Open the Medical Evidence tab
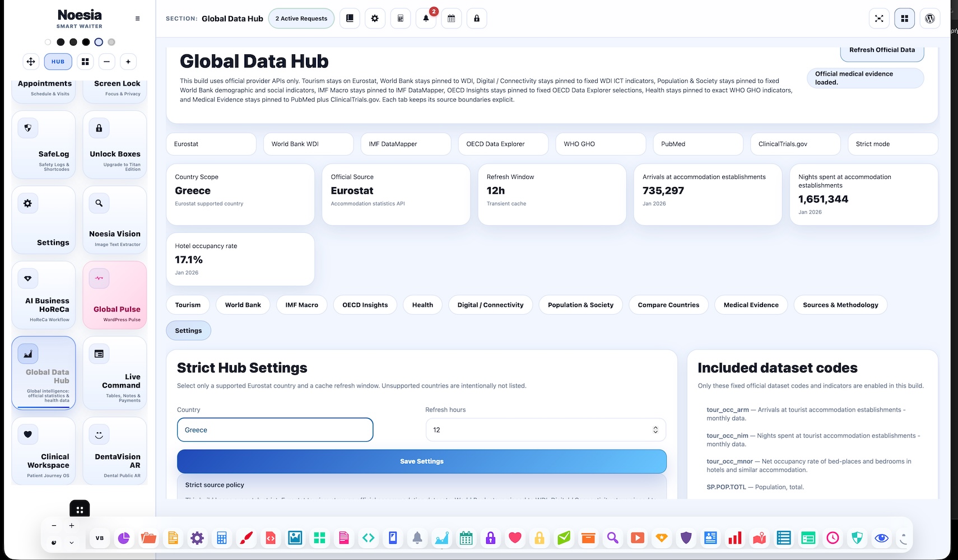 [x=751, y=305]
